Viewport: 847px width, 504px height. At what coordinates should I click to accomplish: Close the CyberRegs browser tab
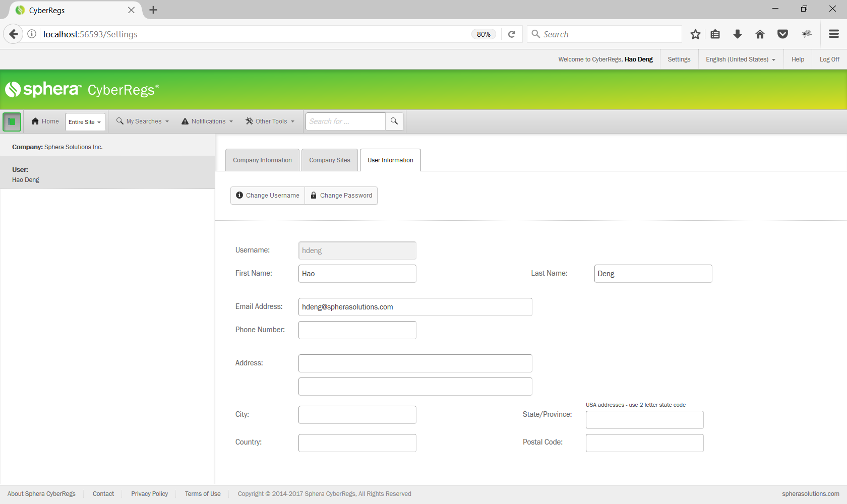click(x=131, y=10)
